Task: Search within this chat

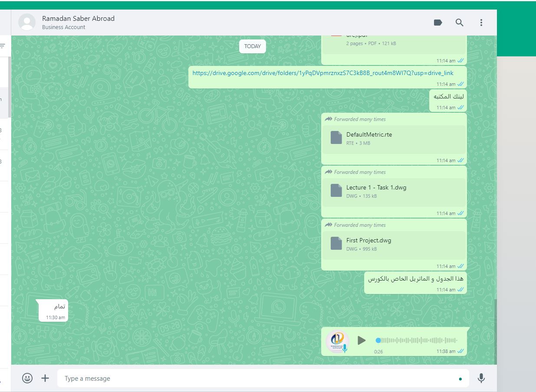Action: pos(460,23)
